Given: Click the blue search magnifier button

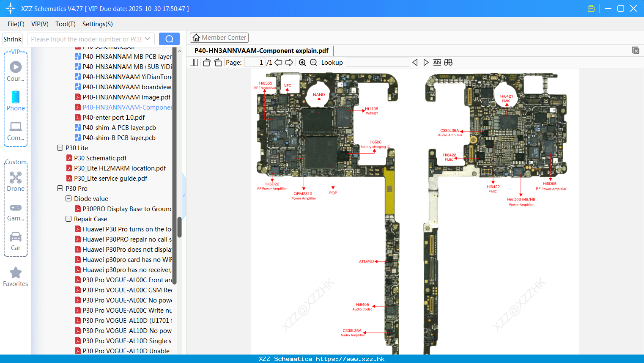Looking at the screenshot, I should pos(169,39).
